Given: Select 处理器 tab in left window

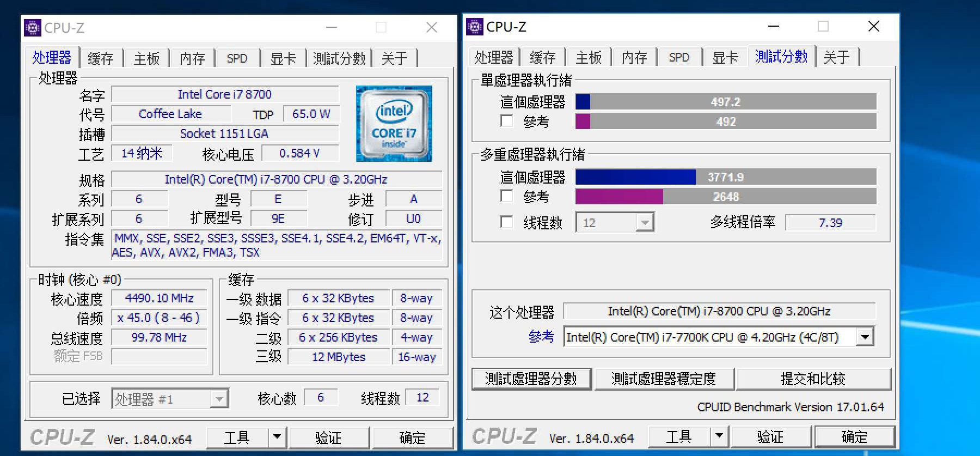Looking at the screenshot, I should tap(52, 57).
